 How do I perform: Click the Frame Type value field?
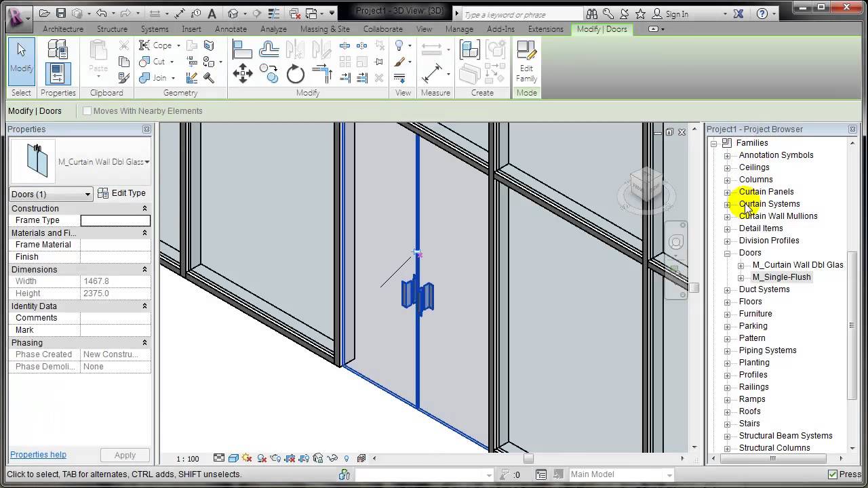[x=115, y=220]
